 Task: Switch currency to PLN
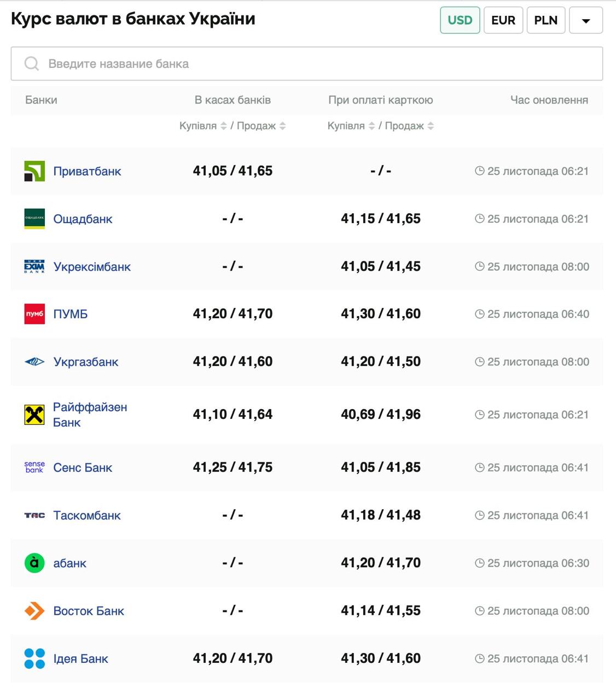pyautogui.click(x=545, y=20)
